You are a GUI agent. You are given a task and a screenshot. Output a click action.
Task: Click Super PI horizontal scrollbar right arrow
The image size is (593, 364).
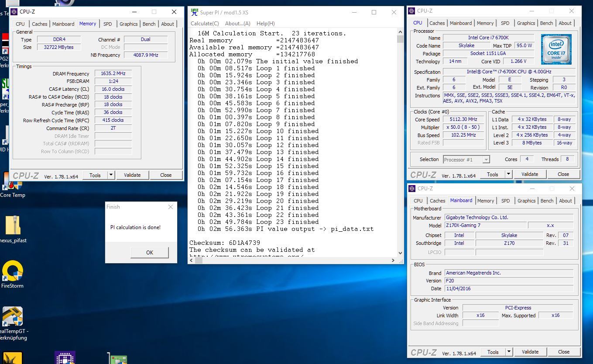click(393, 260)
